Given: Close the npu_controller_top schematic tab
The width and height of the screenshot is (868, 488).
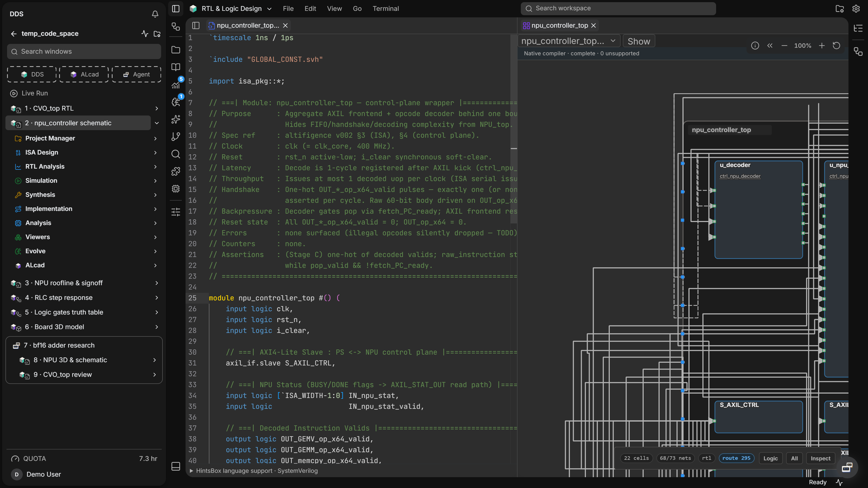Looking at the screenshot, I should pyautogui.click(x=594, y=25).
